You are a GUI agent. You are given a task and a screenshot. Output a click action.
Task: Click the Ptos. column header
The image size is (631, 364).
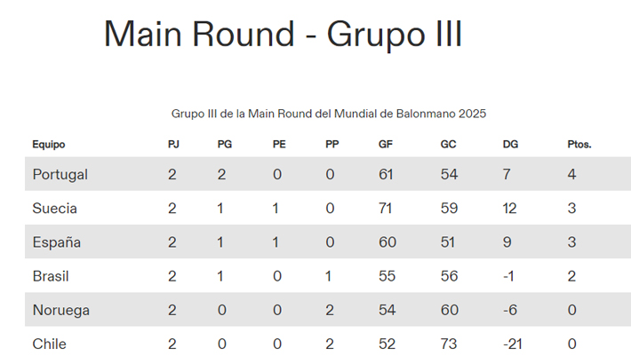click(x=579, y=145)
